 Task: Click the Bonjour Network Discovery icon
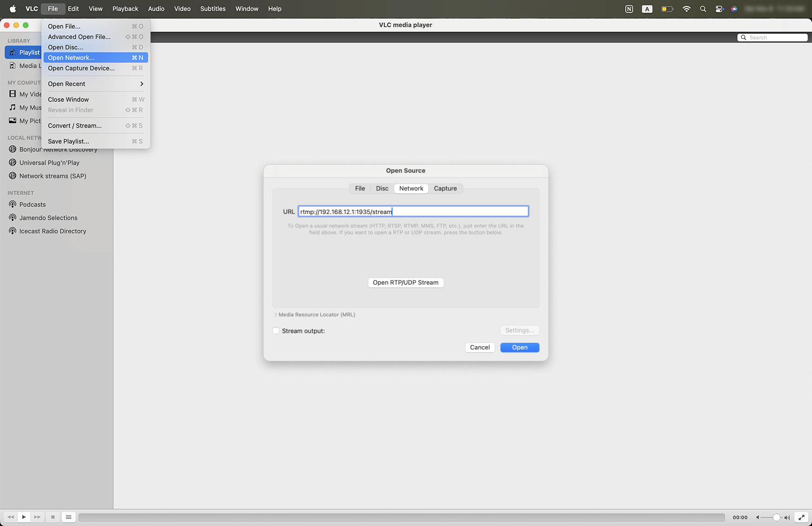pos(12,149)
